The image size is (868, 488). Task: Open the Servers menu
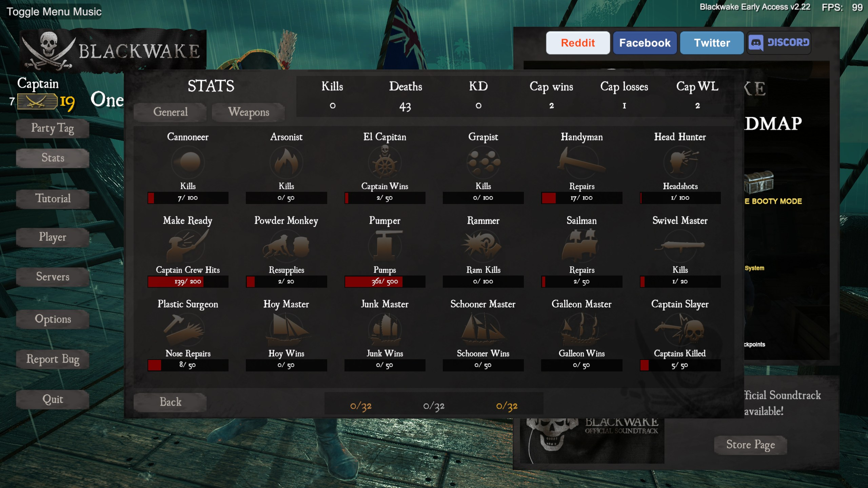tap(53, 277)
